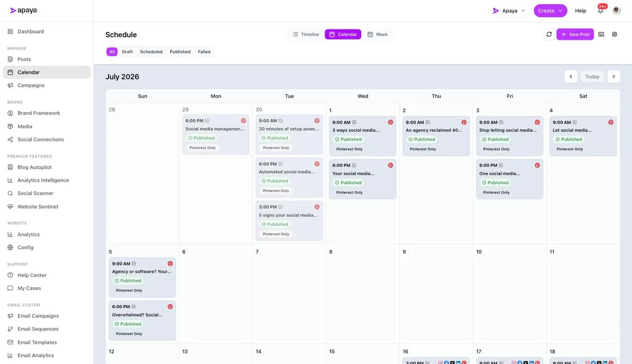The image size is (632, 364).
Task: Switch to Week view
Action: point(378,34)
